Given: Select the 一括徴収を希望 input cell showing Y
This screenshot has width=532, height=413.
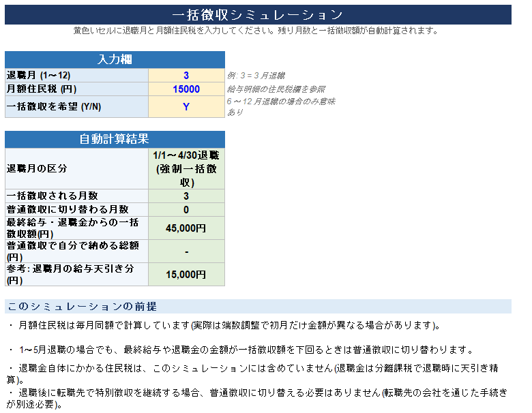Looking at the screenshot, I should [x=186, y=107].
